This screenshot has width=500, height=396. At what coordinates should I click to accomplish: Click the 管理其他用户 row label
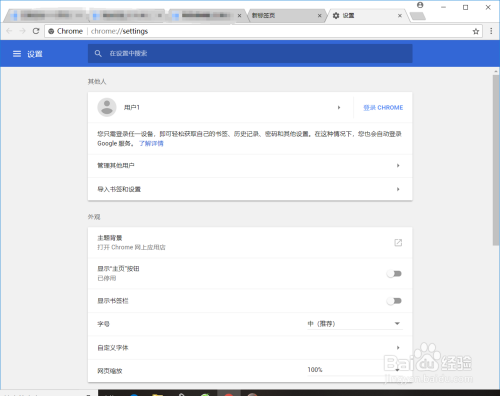[116, 166]
